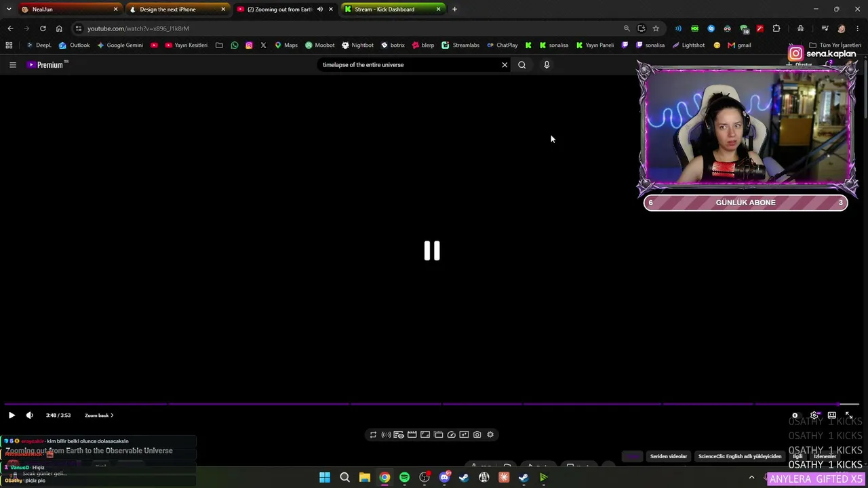This screenshot has width=868, height=488.
Task: Click the screenshot camera icon in enhancer toolbar
Action: pos(477,435)
